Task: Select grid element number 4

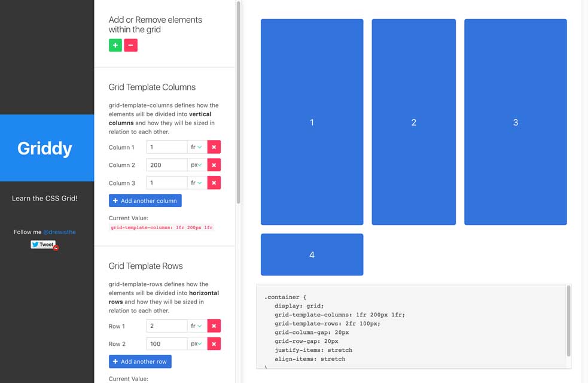Action: [312, 255]
